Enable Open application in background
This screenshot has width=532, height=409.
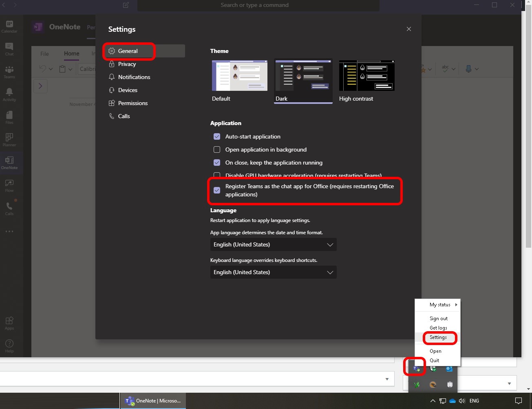(x=217, y=150)
